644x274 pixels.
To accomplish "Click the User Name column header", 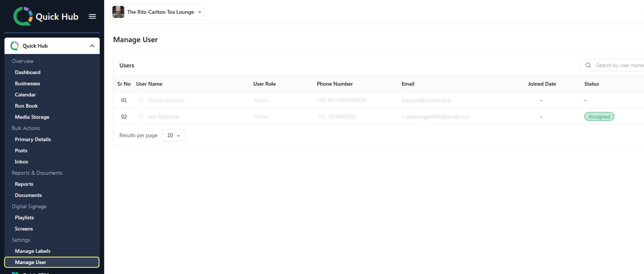I will point(149,84).
